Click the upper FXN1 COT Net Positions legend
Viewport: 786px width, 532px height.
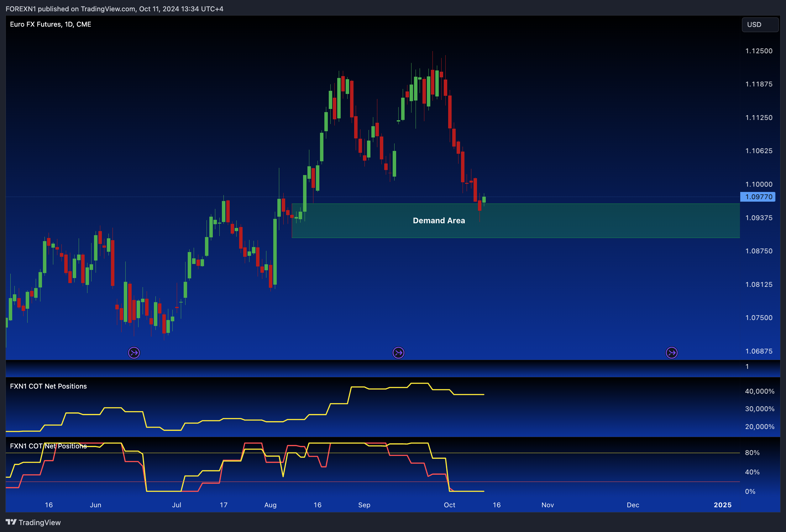point(48,386)
